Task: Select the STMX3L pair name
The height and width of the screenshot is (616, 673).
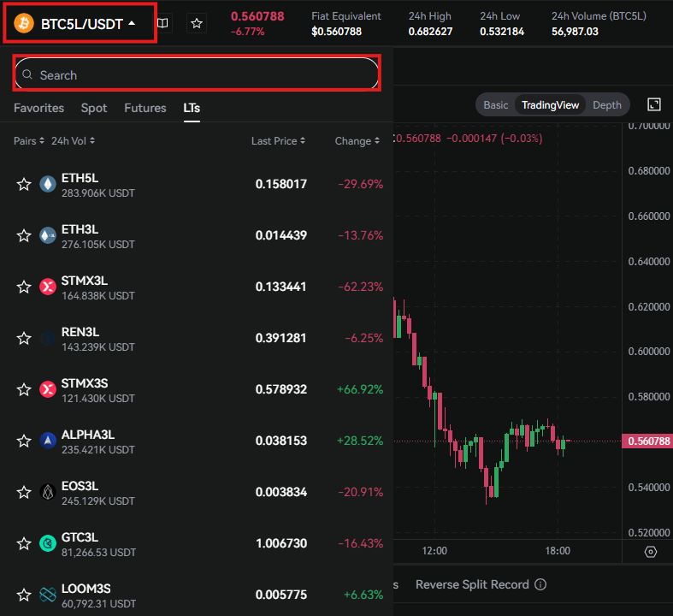Action: (x=85, y=281)
